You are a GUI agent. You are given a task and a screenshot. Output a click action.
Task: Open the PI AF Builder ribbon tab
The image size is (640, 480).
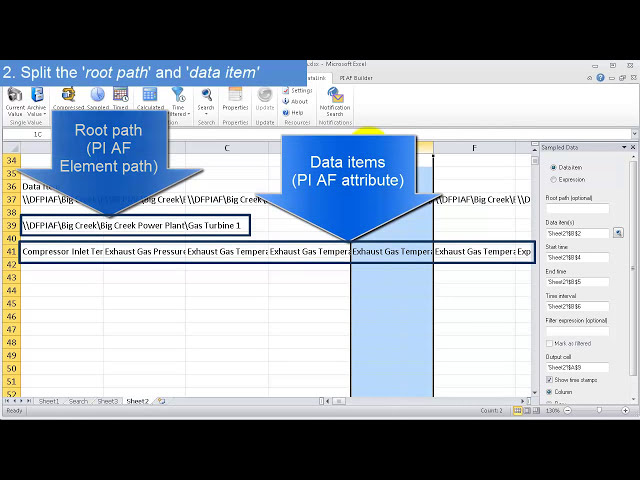356,77
